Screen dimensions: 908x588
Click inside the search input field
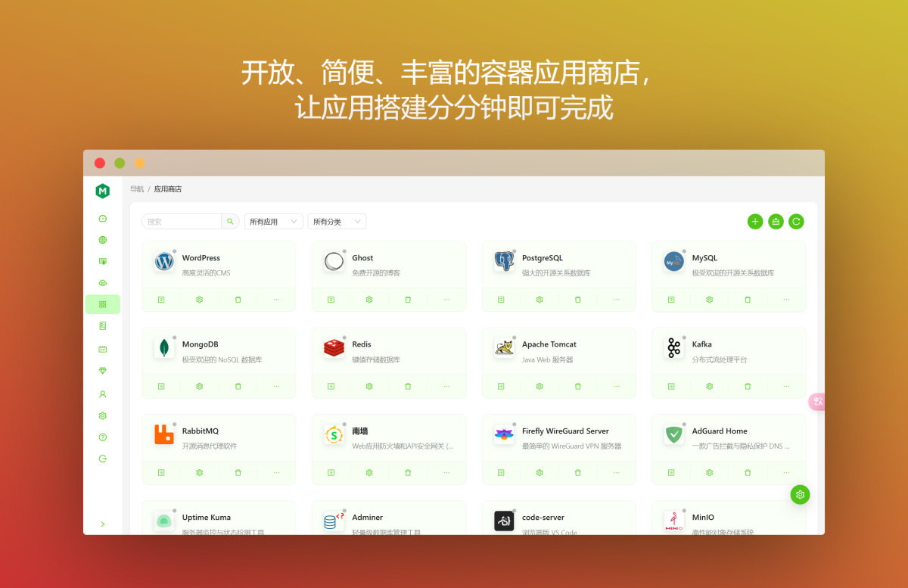coord(182,221)
